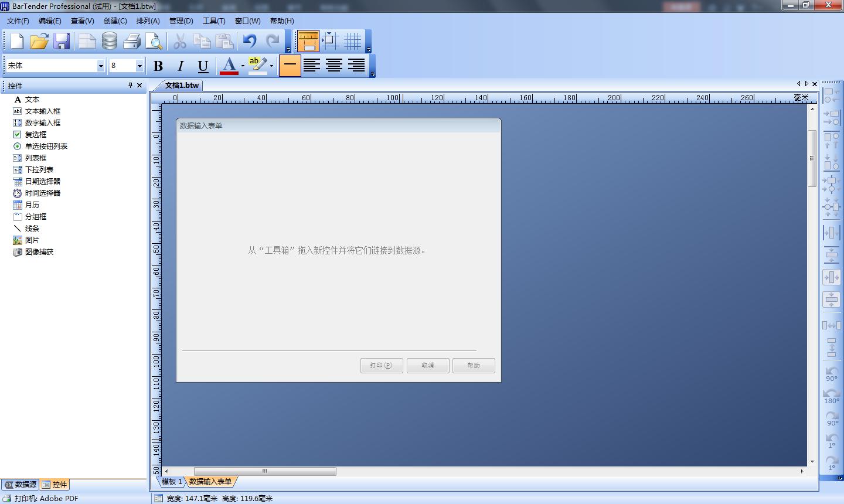This screenshot has width=844, height=504.
Task: Align text right
Action: [x=356, y=66]
